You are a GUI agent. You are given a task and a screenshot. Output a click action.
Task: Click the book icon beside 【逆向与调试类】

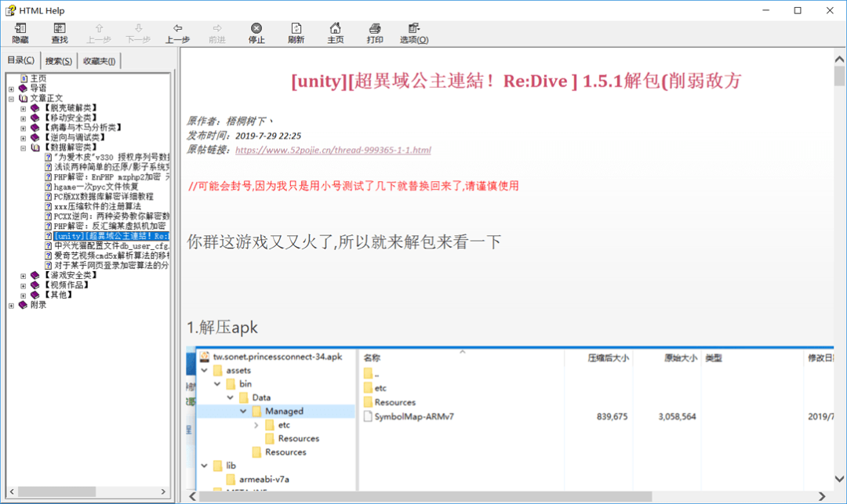coord(35,137)
